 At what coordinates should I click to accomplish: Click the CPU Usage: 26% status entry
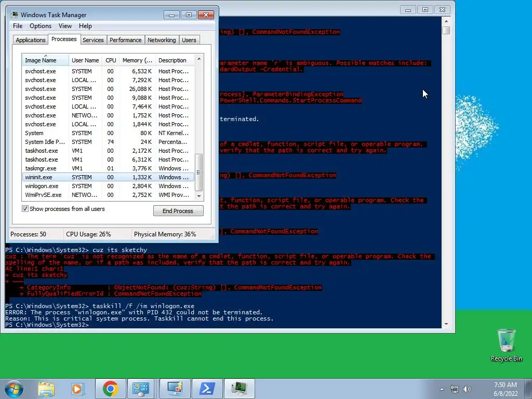point(88,234)
